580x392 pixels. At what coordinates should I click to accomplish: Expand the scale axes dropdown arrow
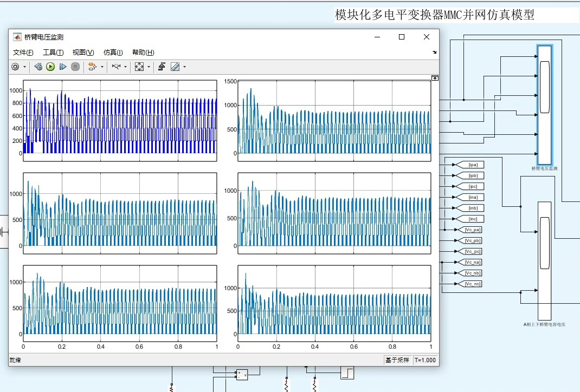[149, 67]
